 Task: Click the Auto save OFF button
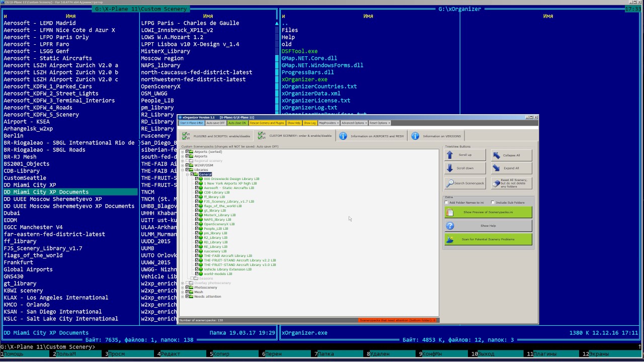tap(216, 123)
